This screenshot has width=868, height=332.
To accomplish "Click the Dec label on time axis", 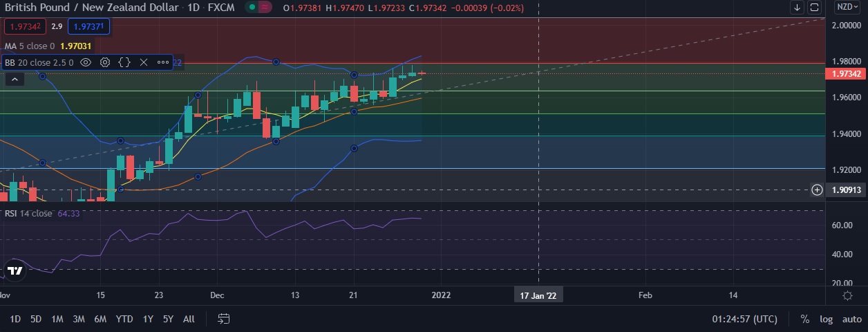I will tap(217, 295).
